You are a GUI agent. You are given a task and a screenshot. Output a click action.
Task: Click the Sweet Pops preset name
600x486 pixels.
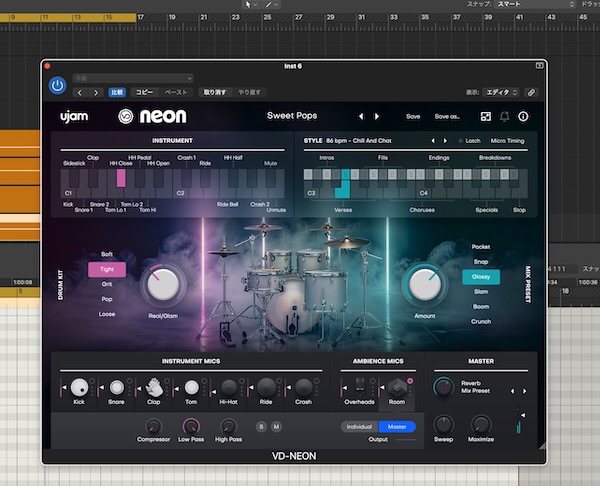(x=292, y=116)
